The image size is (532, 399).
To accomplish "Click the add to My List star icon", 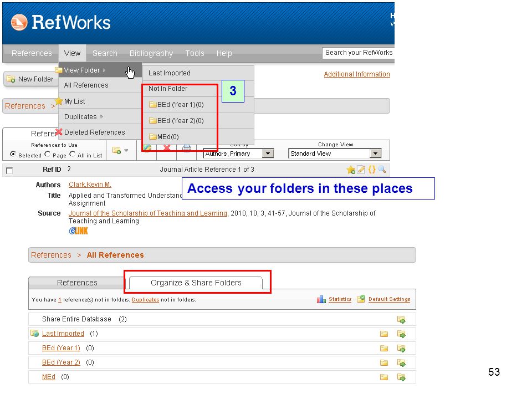I will point(351,170).
